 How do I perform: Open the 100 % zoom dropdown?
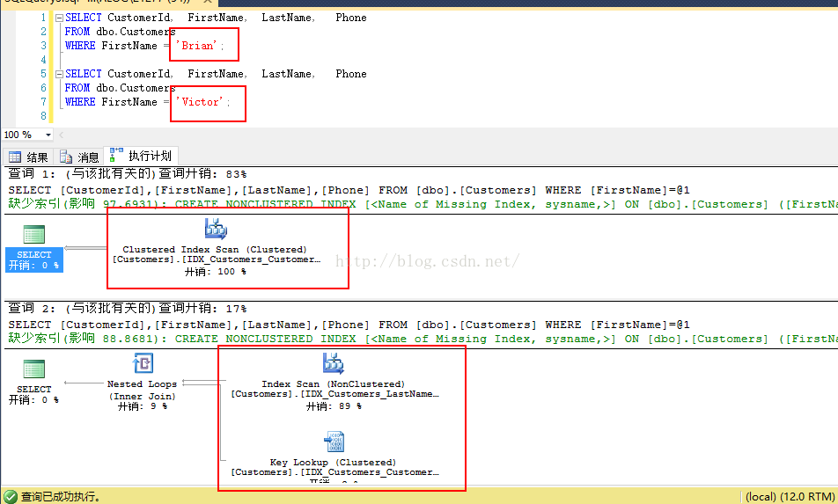(x=48, y=135)
